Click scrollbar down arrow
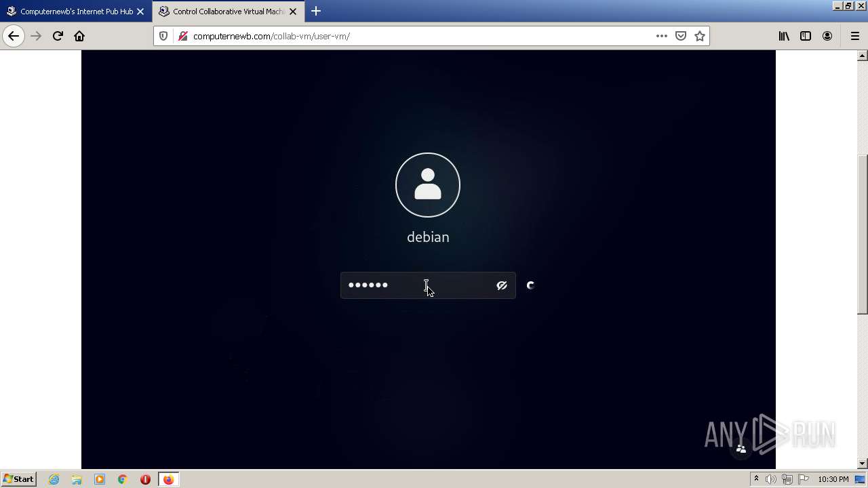868x488 pixels. click(x=863, y=464)
